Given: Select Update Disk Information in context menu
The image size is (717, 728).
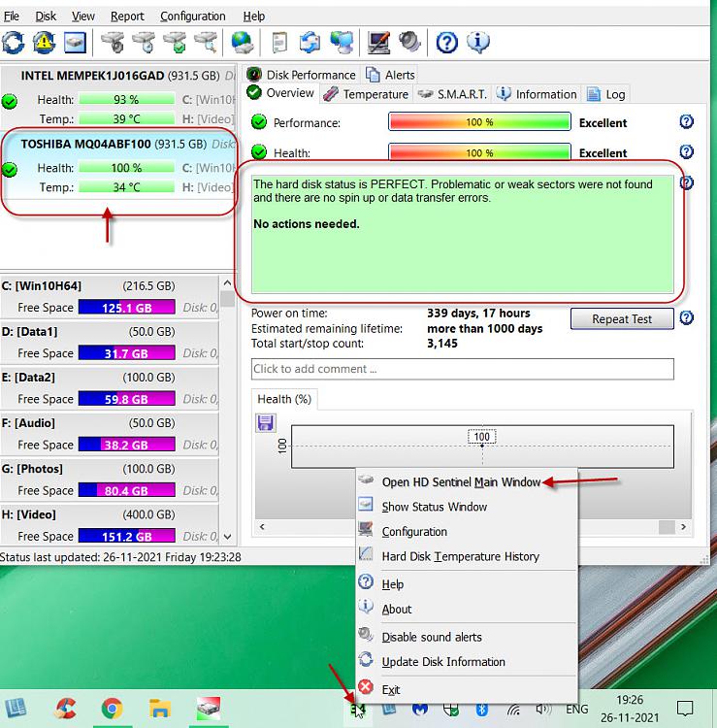Looking at the screenshot, I should (x=442, y=662).
